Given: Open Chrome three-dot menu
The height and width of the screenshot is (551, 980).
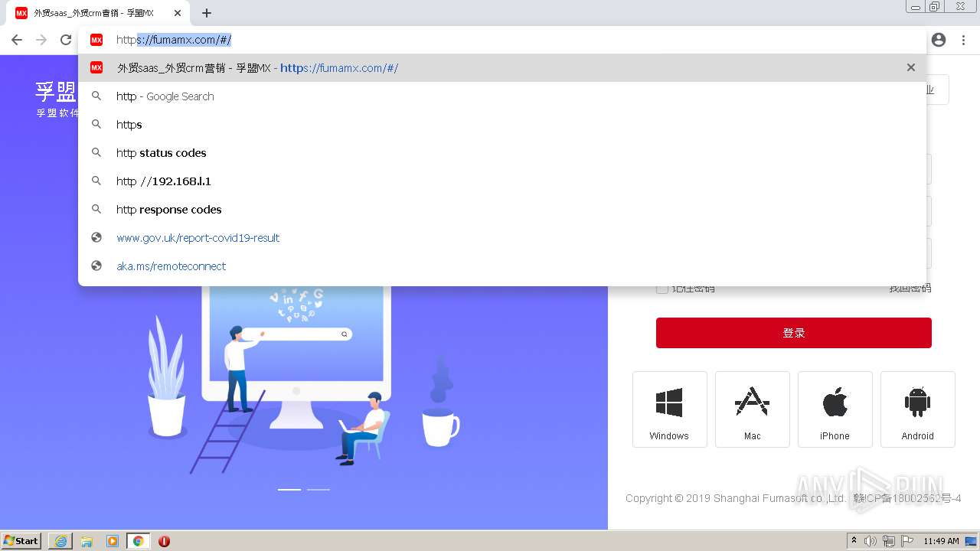Looking at the screenshot, I should pos(964,40).
